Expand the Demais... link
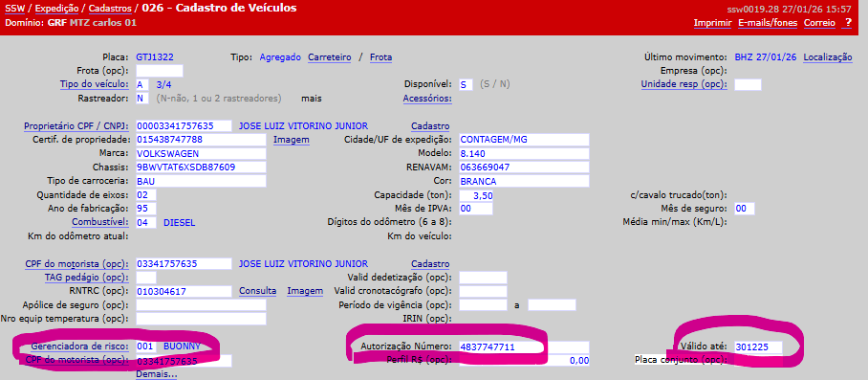 click(157, 374)
